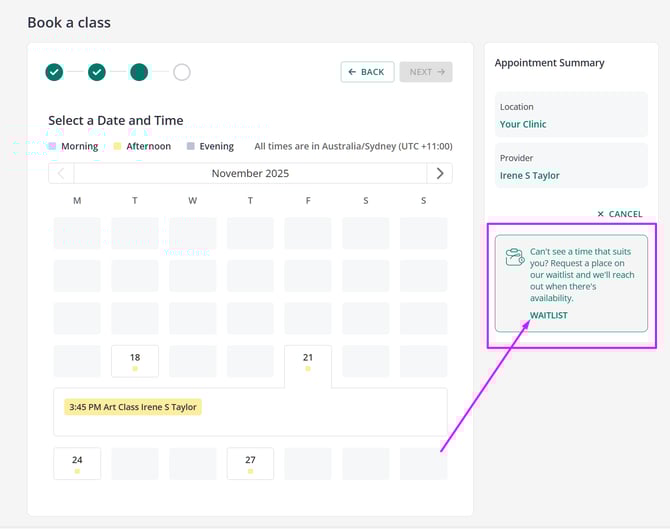The image size is (670, 529).
Task: Go to previous month with left chevron
Action: tap(61, 173)
